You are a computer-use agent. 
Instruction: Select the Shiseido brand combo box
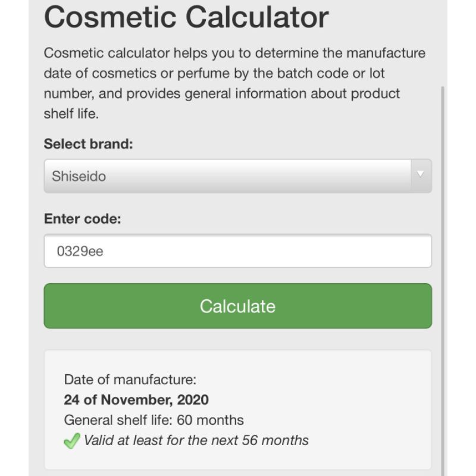click(227, 176)
